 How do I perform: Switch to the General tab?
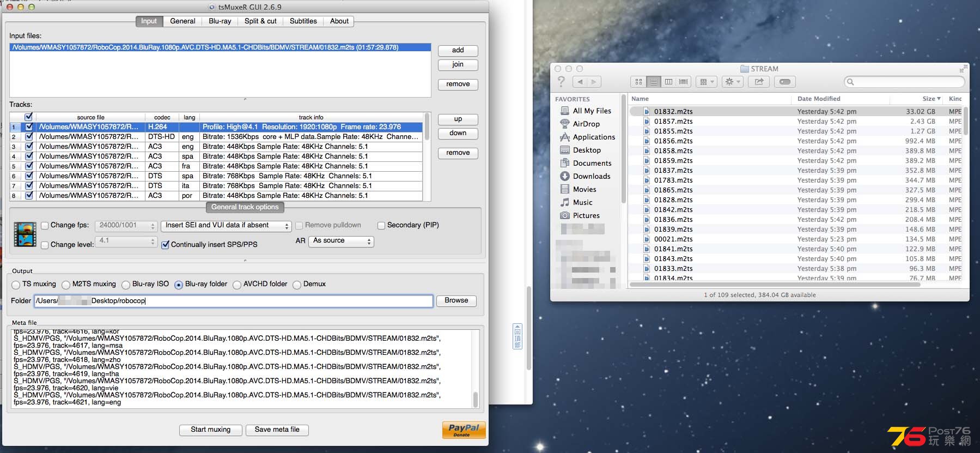(x=182, y=21)
